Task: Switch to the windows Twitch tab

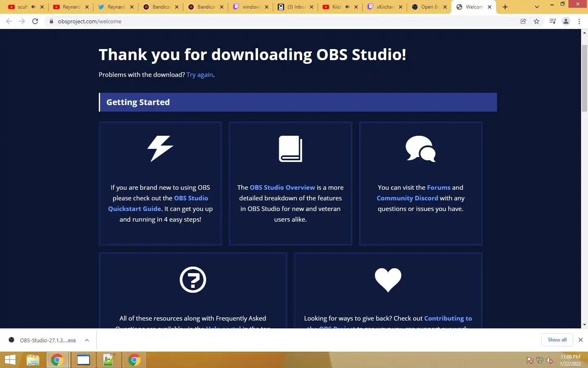Action: coord(246,7)
